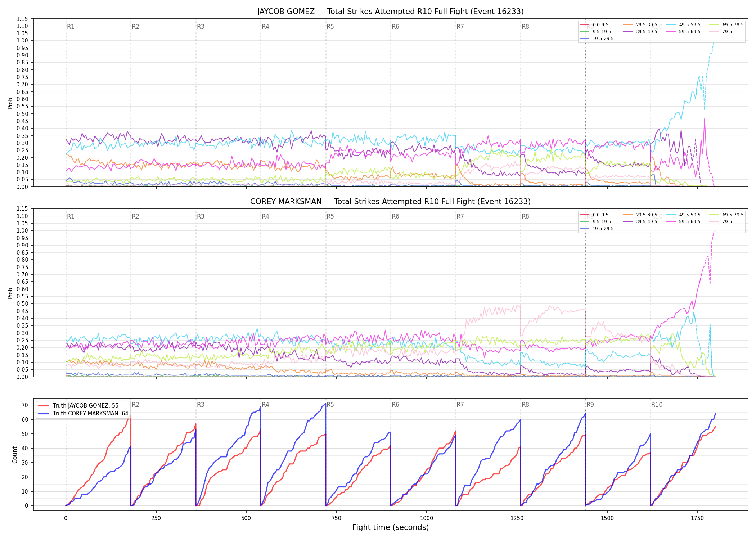
Task: Select the 'Count' y-axis label
Action: pyautogui.click(x=15, y=455)
